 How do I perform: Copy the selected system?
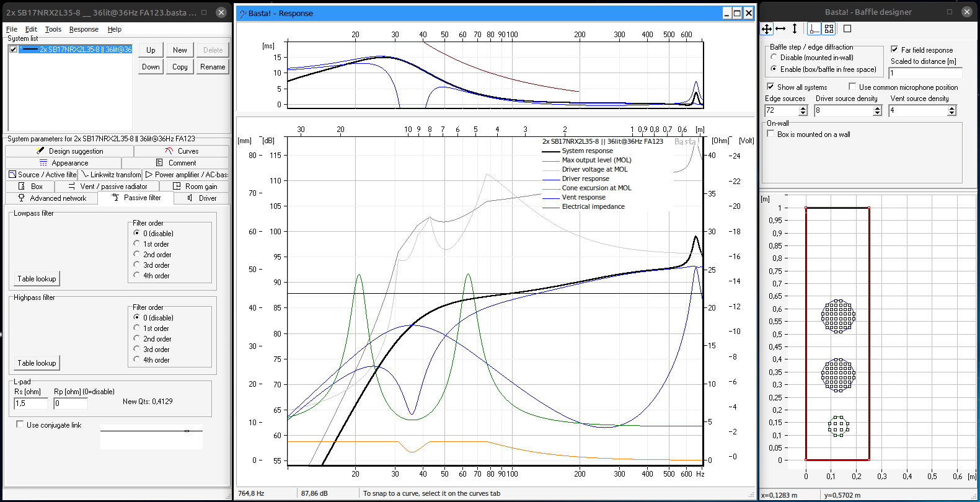tap(180, 66)
